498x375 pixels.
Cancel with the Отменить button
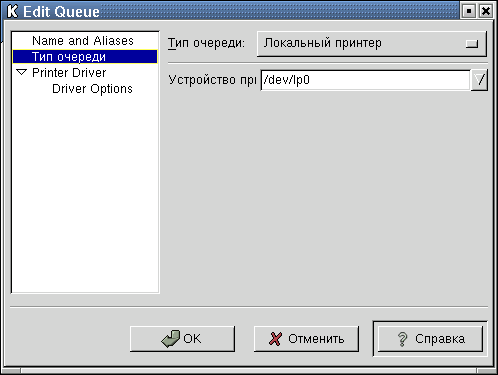click(306, 339)
